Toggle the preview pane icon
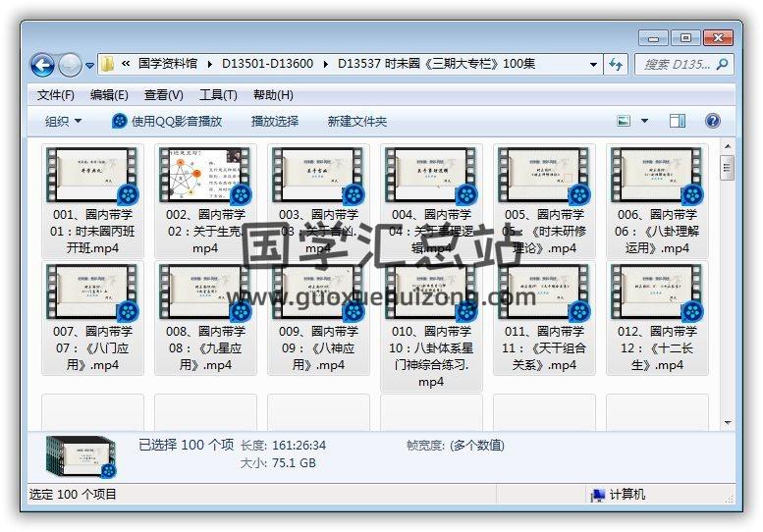This screenshot has width=763, height=532. (x=678, y=121)
